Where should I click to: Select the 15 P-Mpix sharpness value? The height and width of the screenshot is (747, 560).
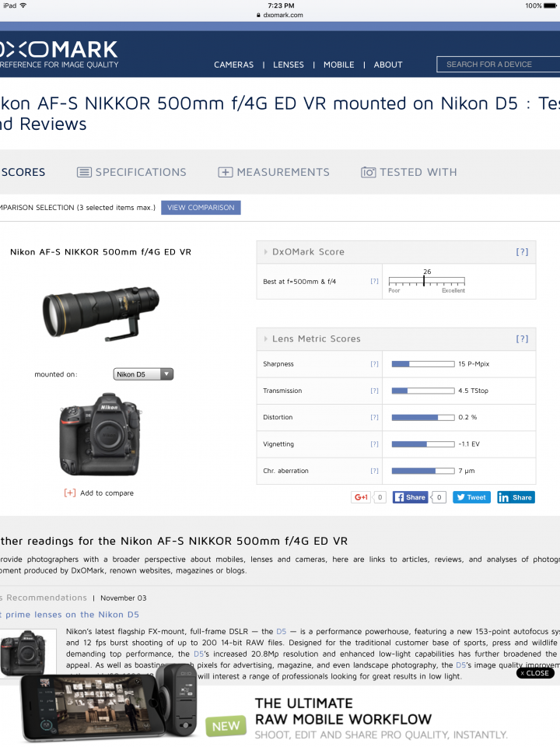pos(474,364)
